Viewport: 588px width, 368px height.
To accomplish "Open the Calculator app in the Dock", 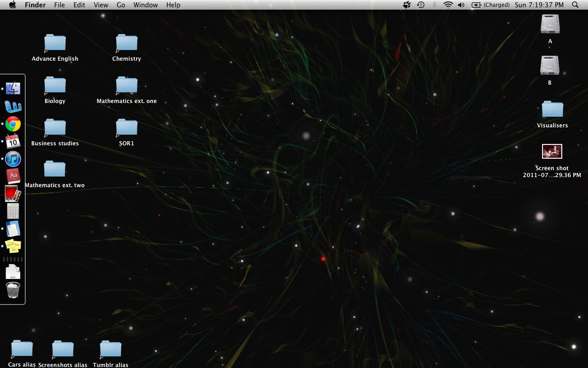I will coord(13,211).
